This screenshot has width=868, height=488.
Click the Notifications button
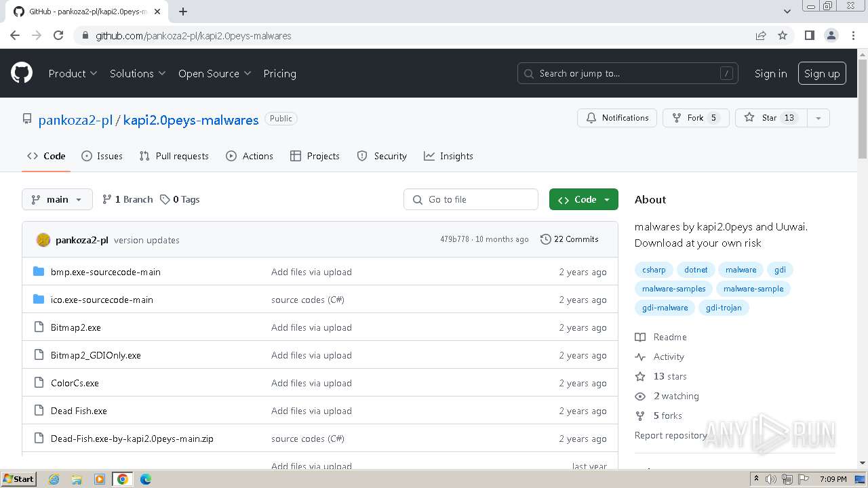[x=617, y=118]
